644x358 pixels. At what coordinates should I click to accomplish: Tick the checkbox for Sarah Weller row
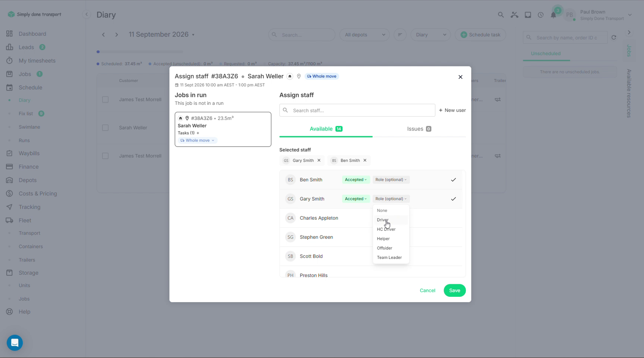pos(105,128)
